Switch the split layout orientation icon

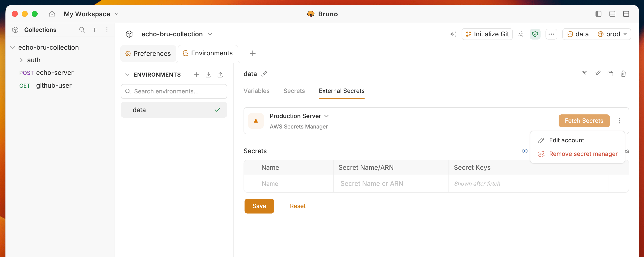pyautogui.click(x=626, y=14)
